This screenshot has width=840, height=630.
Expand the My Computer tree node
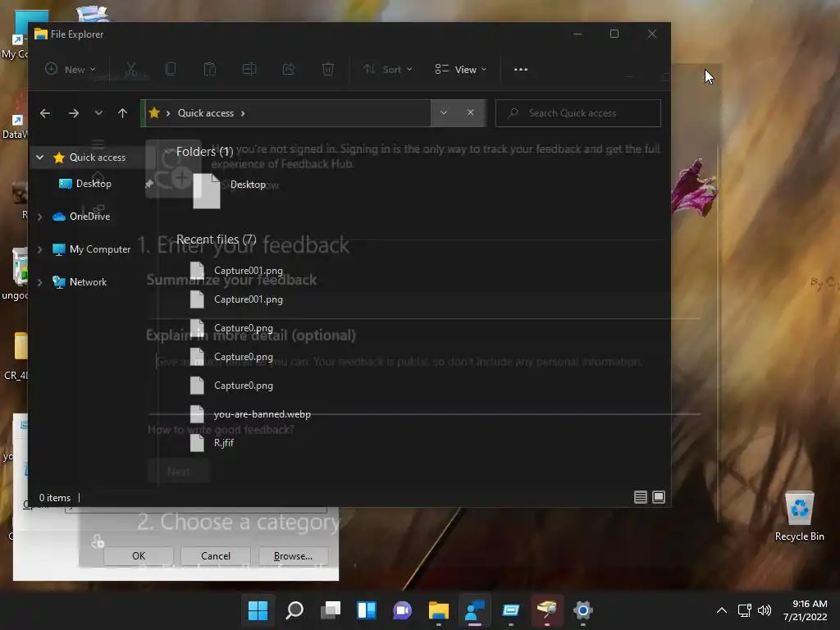pyautogui.click(x=39, y=249)
